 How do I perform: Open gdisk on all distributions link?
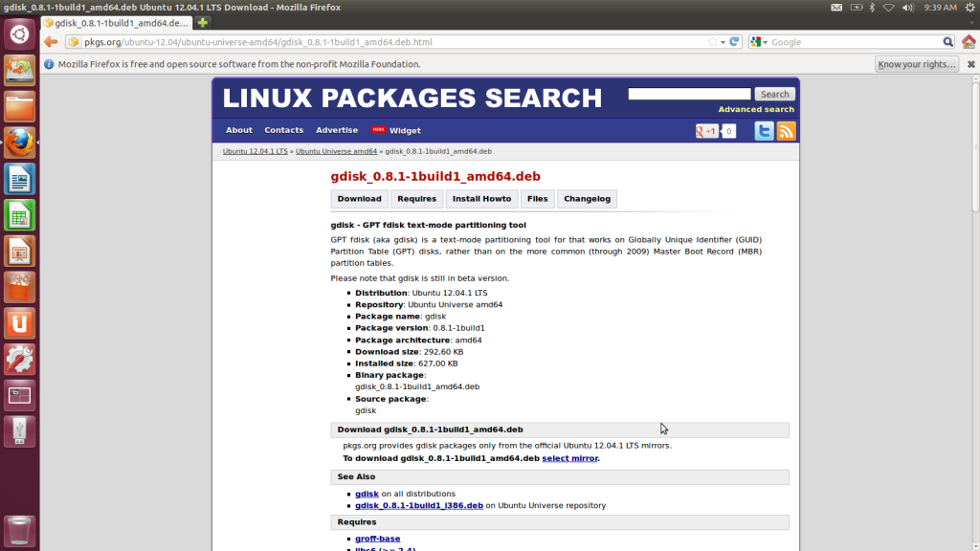click(367, 494)
